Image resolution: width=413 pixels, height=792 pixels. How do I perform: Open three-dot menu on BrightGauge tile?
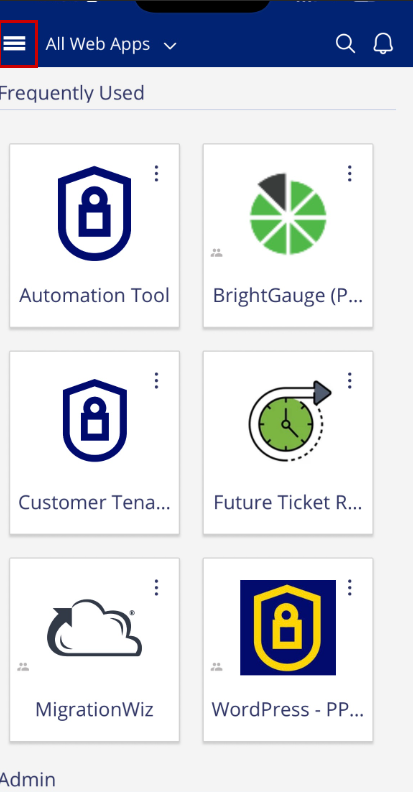(x=350, y=173)
